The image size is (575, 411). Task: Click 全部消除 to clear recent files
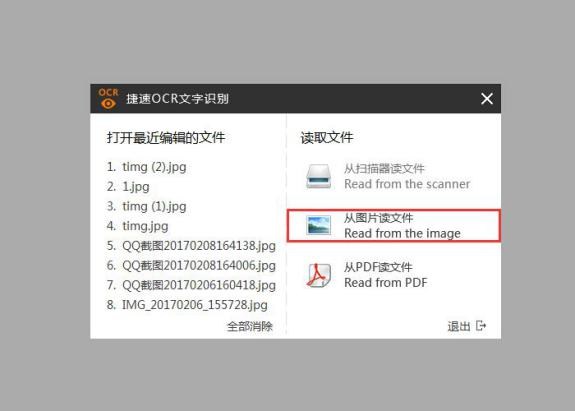(x=250, y=326)
